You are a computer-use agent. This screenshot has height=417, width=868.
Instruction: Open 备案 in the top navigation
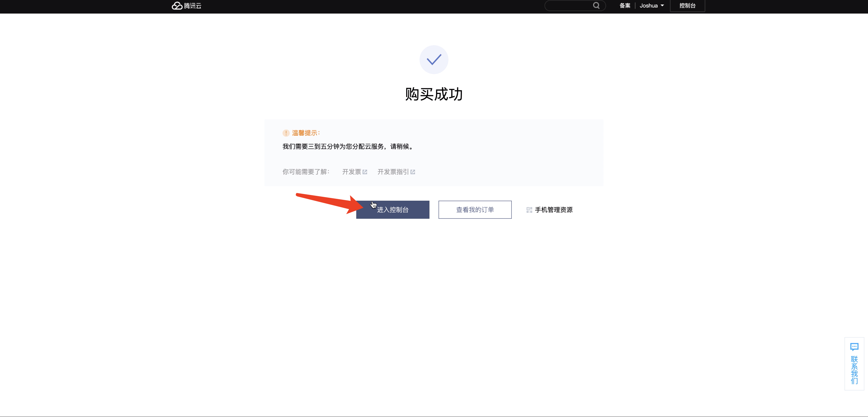pyautogui.click(x=625, y=6)
